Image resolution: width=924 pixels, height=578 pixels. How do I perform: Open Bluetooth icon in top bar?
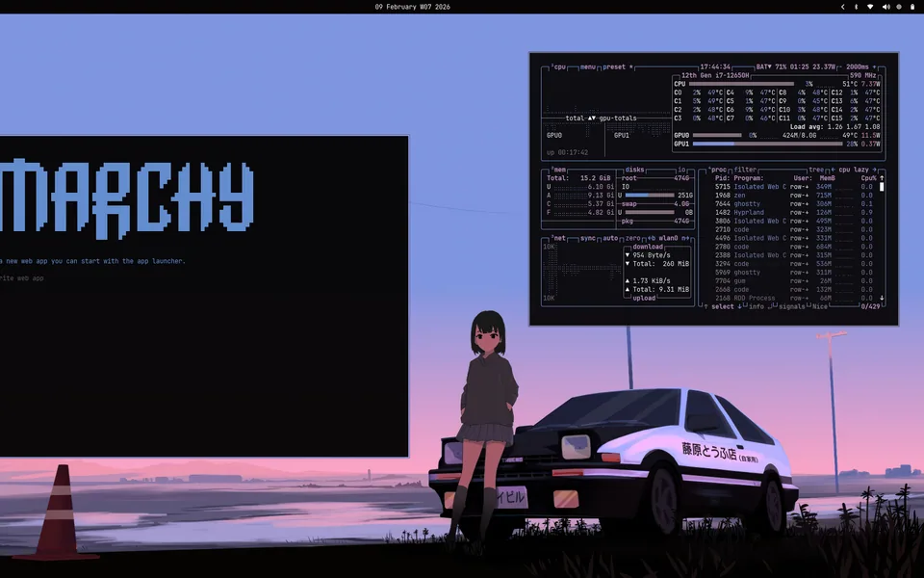(x=857, y=7)
